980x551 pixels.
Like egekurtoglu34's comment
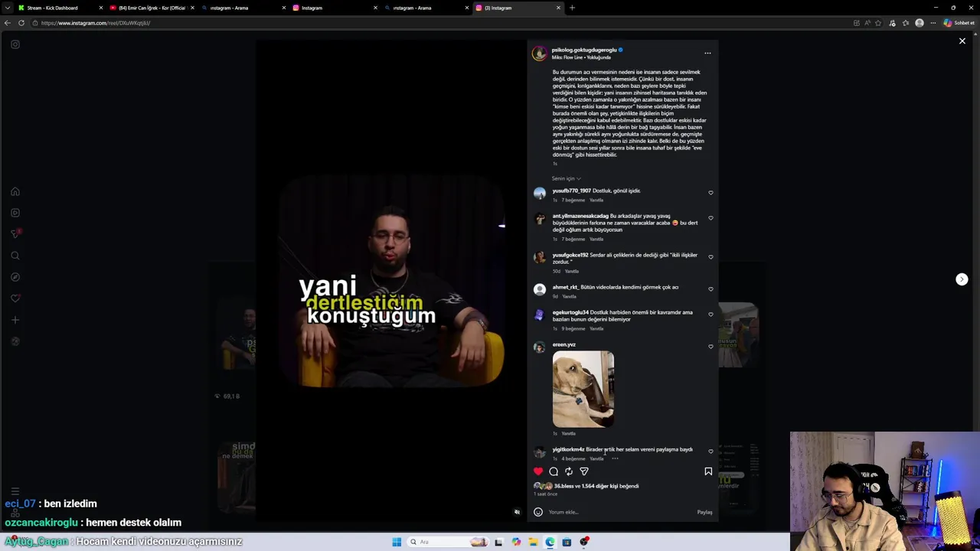click(x=710, y=315)
